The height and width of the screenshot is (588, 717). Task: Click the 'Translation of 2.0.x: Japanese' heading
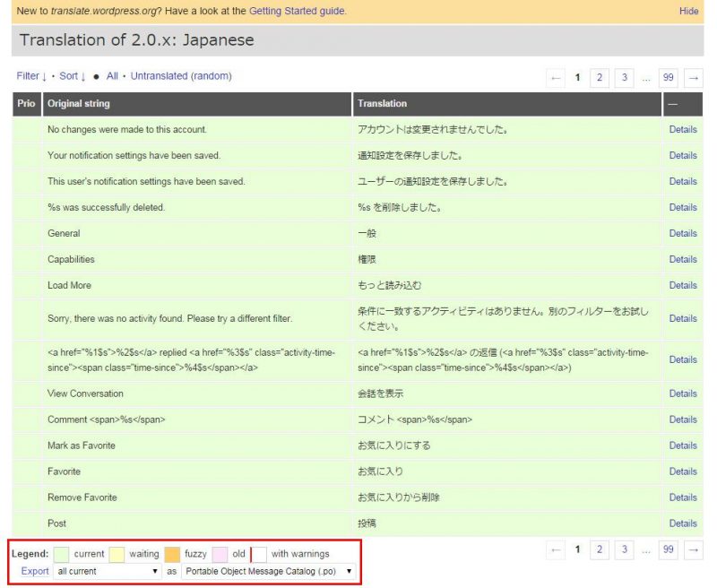(x=137, y=40)
